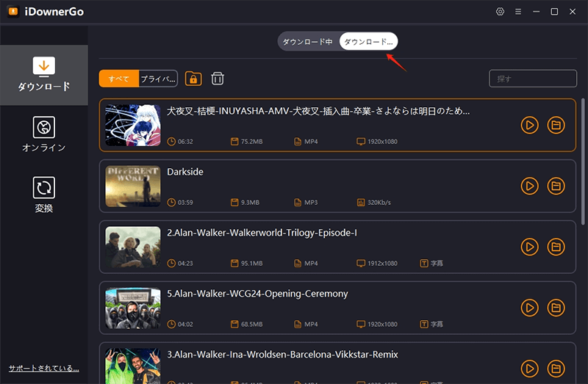Screen dimensions: 588x384
Task: Click the 9.3MB file size
Action: 250,203
